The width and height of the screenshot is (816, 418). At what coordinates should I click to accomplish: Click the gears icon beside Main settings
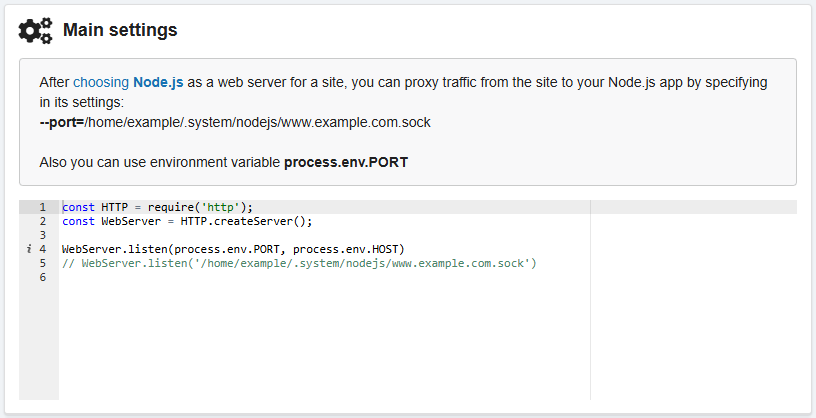(36, 31)
